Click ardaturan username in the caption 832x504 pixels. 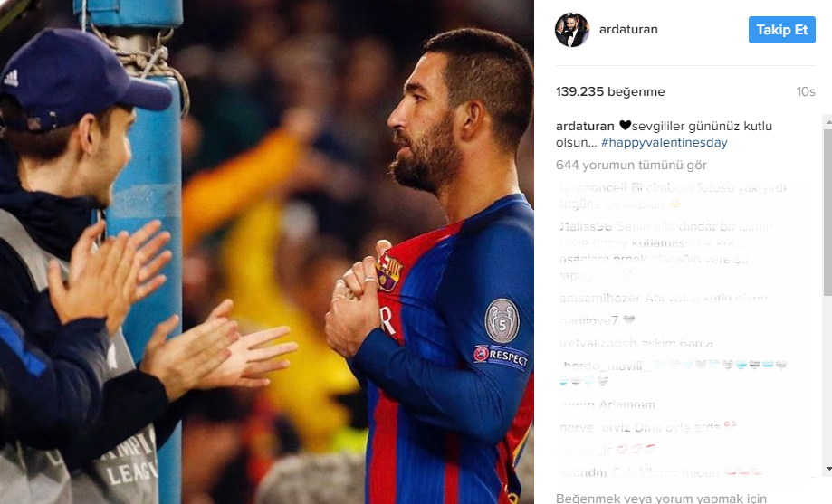(x=585, y=127)
